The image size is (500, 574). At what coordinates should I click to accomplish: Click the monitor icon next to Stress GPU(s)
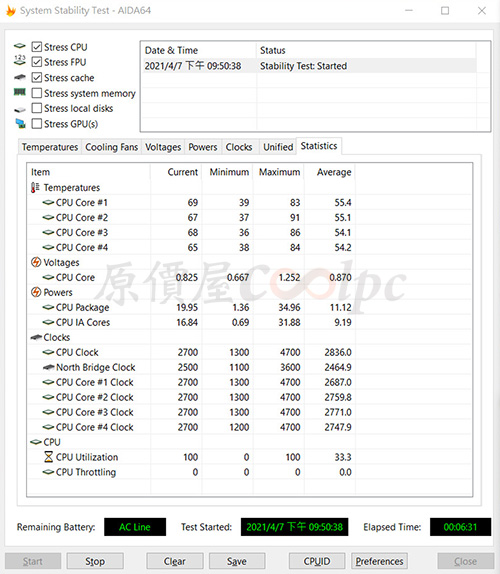[20, 123]
